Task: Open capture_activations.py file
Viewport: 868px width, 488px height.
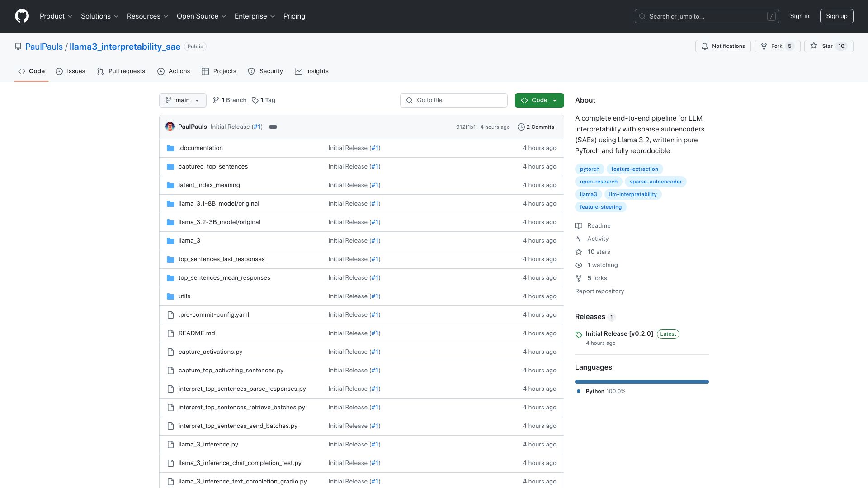Action: tap(210, 352)
